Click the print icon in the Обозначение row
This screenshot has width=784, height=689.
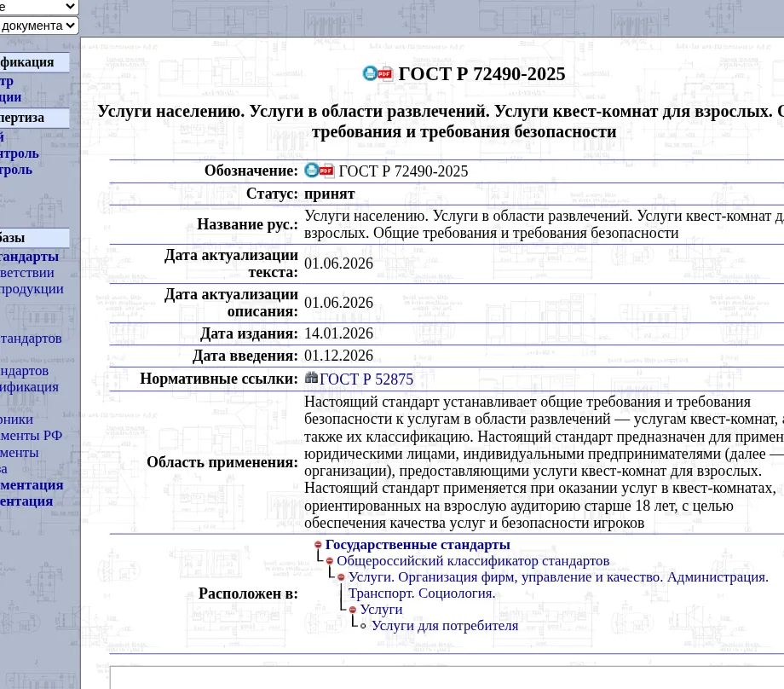click(312, 171)
